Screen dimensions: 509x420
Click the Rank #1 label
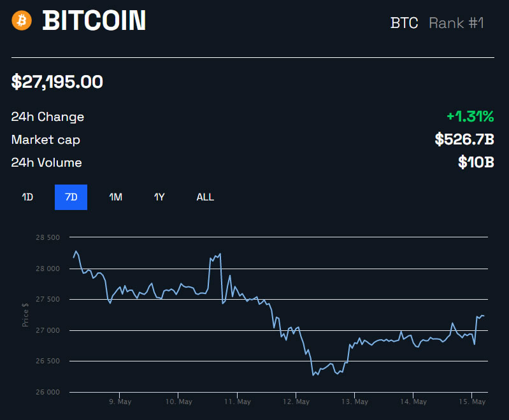coord(456,23)
